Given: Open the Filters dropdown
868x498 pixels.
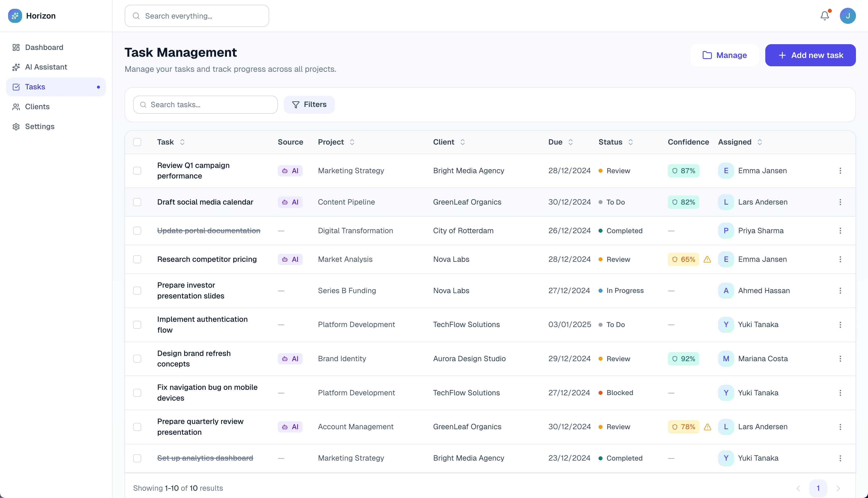Looking at the screenshot, I should point(309,105).
